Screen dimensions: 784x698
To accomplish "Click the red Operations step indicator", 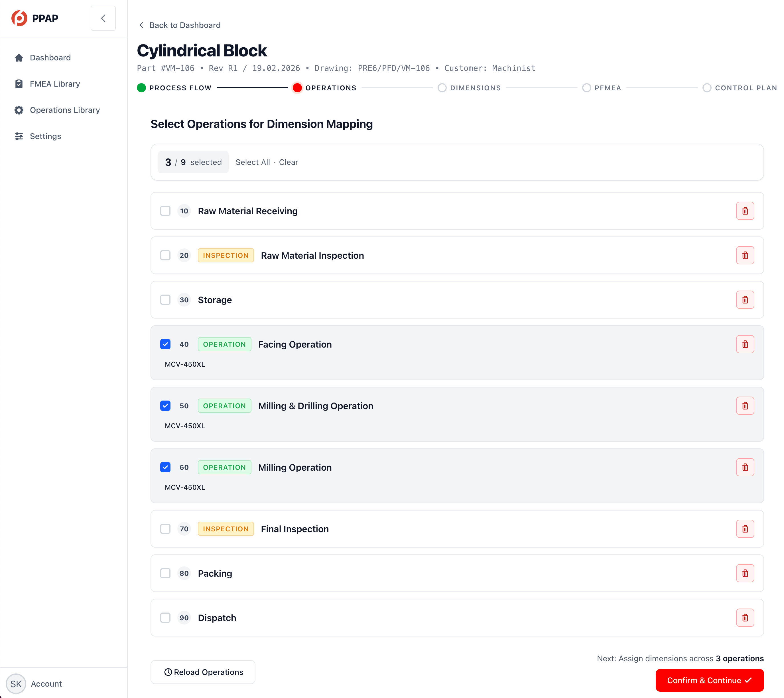I will (297, 88).
